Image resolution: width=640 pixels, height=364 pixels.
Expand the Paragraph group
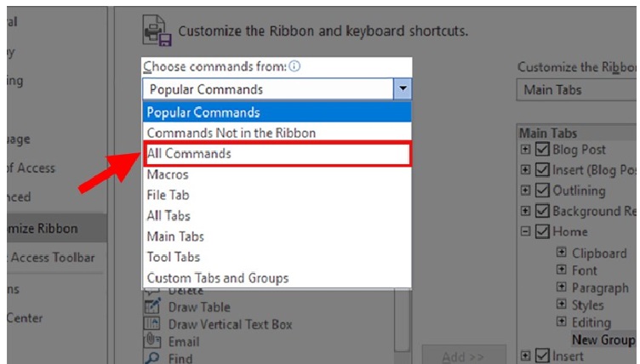(562, 287)
